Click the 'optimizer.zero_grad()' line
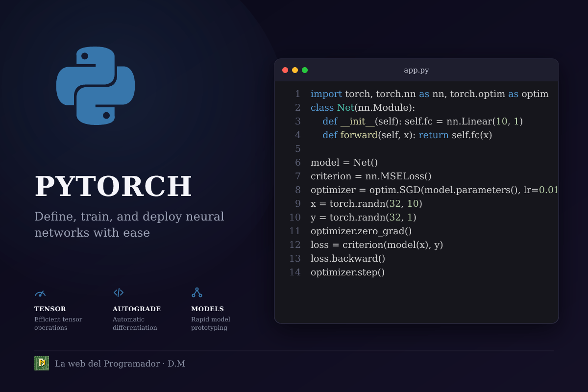 [361, 231]
